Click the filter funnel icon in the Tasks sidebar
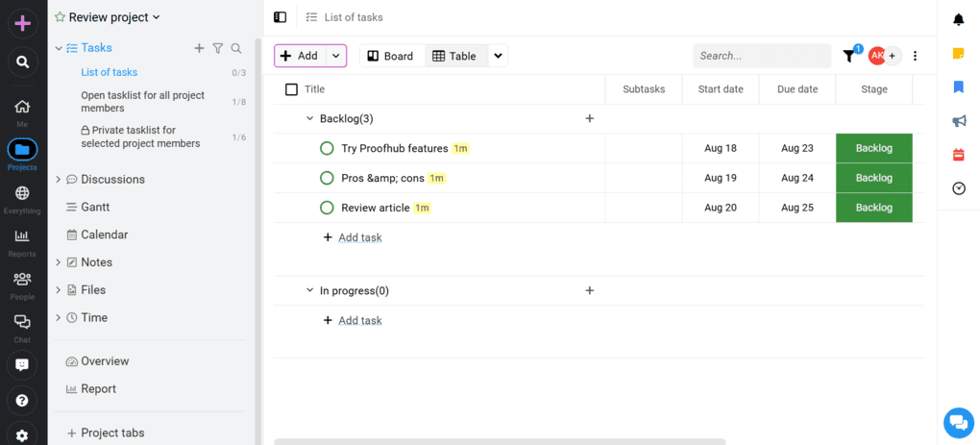The height and width of the screenshot is (445, 980). [x=217, y=48]
